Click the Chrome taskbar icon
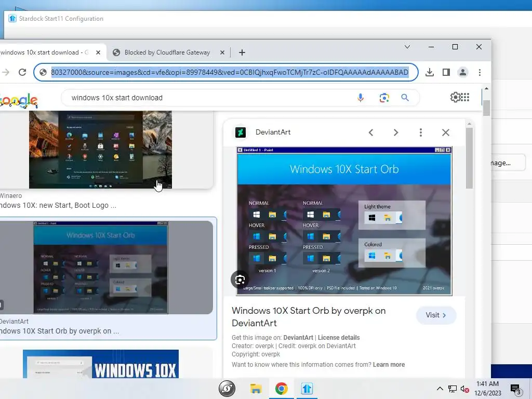Screen dimensions: 532x399 (281, 389)
